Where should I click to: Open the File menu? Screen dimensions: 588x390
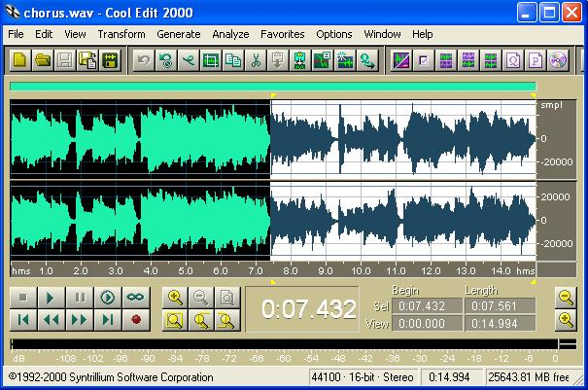16,34
